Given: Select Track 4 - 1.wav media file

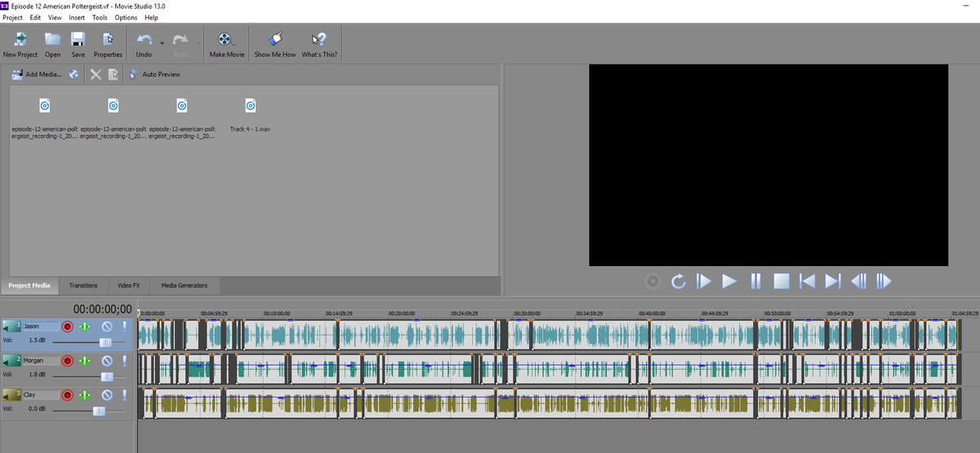Looking at the screenshot, I should 250,117.
